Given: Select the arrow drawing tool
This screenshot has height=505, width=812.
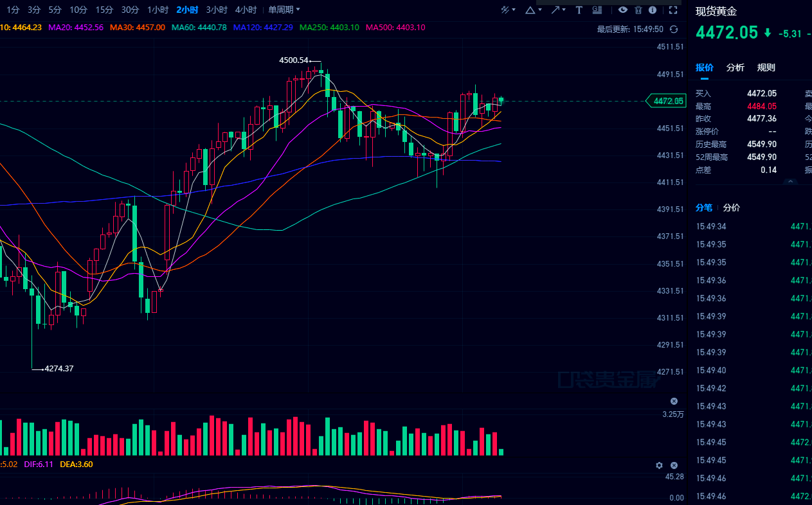Looking at the screenshot, I should [x=554, y=10].
